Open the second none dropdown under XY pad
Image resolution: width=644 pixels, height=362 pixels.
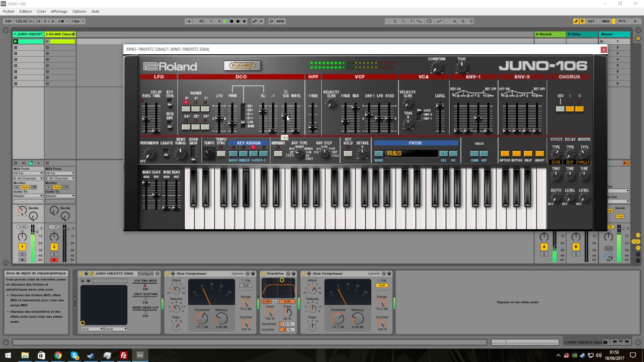coord(116,329)
